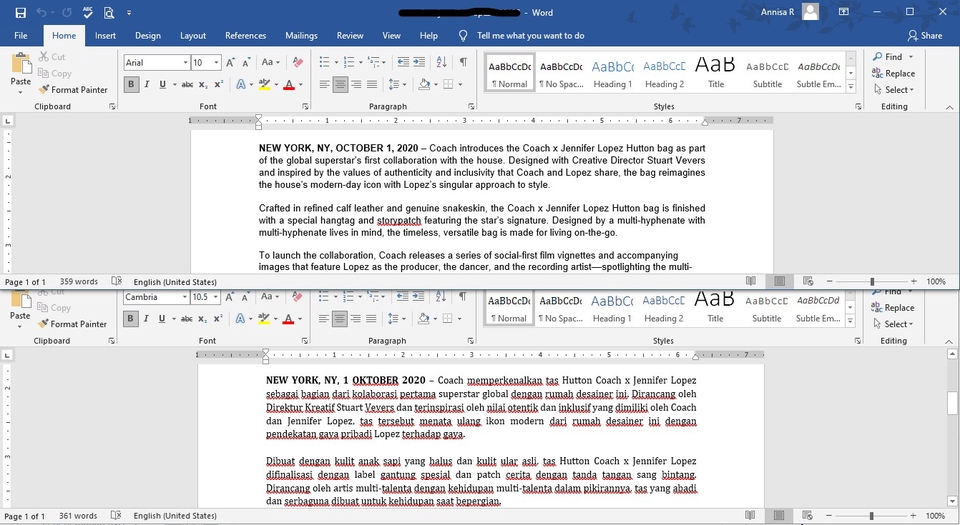Screen dimensions: 960x525
Task: Apply subscript in the top window
Action: tap(203, 84)
